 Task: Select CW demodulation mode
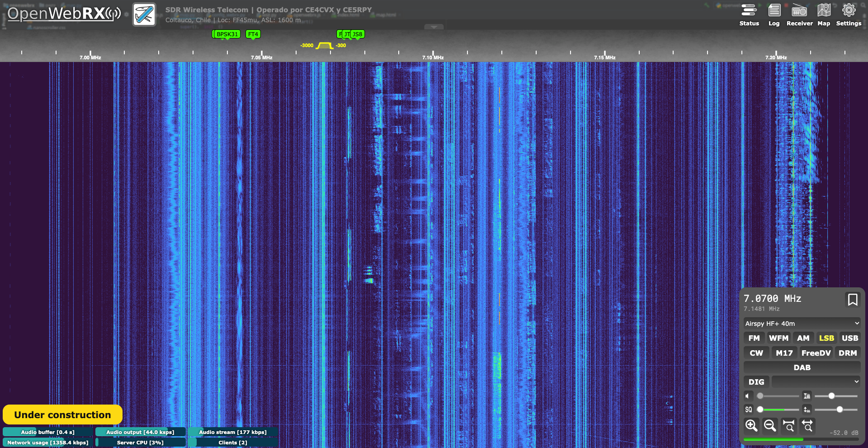point(756,353)
